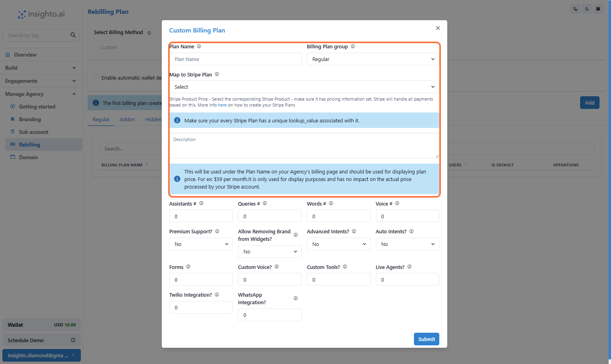Click the Map to Stripe Plan info icon
This screenshot has width=611, height=364.
tap(217, 74)
